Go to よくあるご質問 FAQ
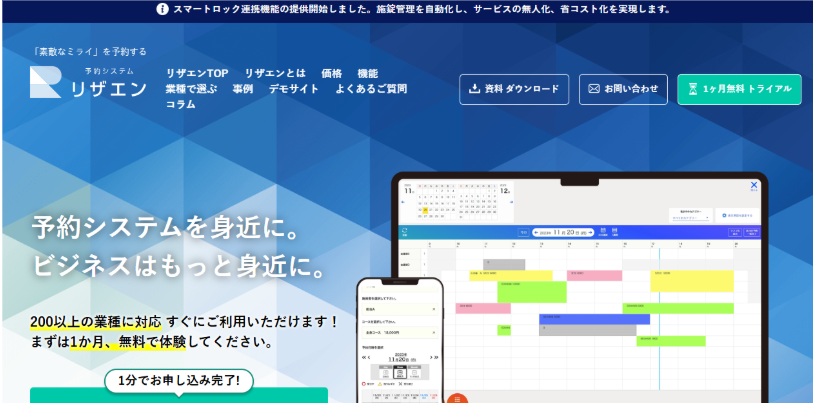 click(372, 89)
